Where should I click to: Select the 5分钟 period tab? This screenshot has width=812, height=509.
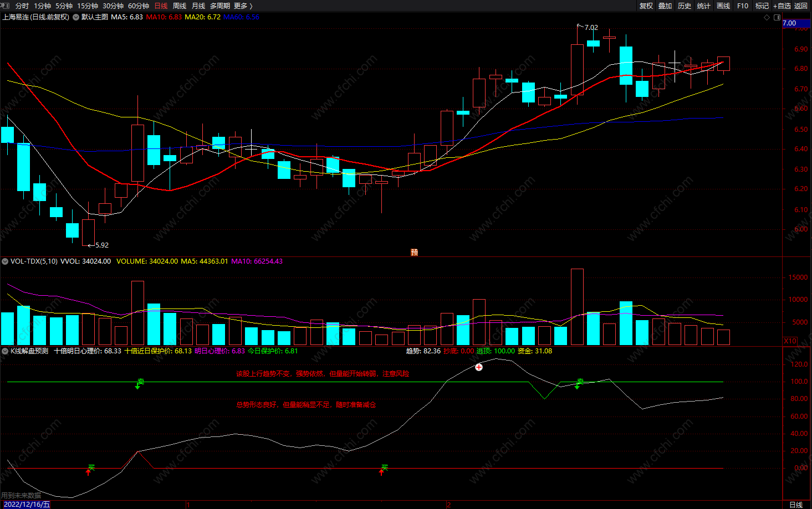pyautogui.click(x=64, y=6)
